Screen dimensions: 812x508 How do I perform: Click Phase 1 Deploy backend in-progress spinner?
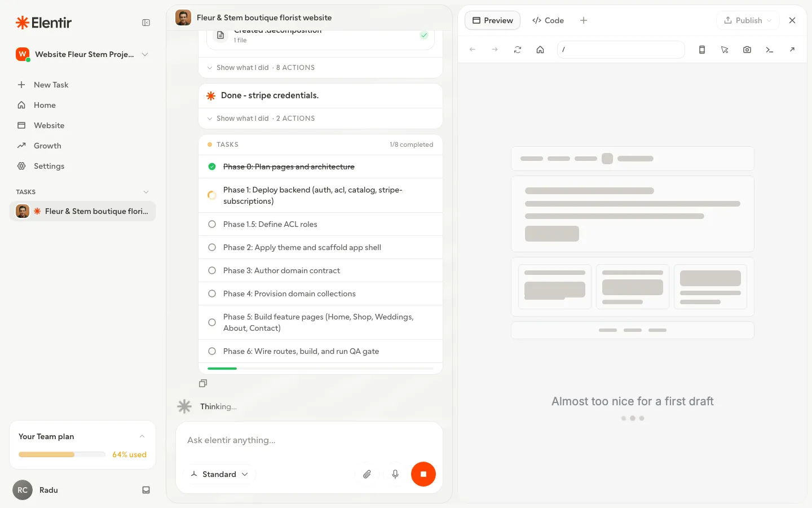click(x=212, y=195)
